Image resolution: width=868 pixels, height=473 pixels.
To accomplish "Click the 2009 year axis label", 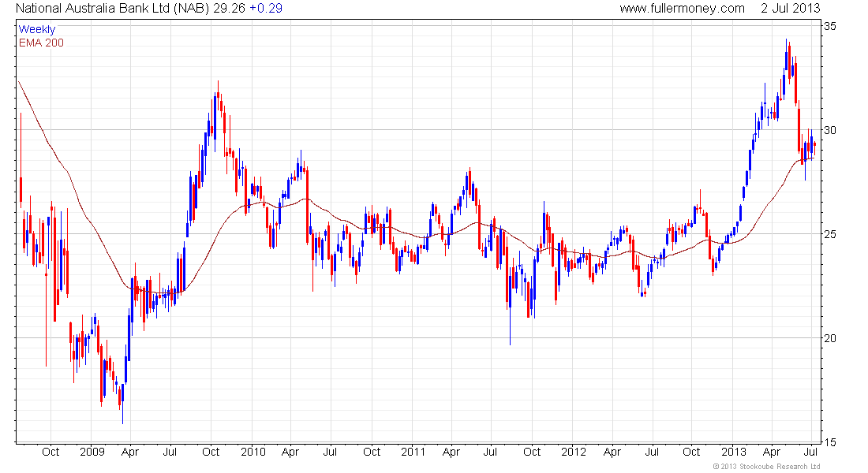I will pyautogui.click(x=92, y=452).
